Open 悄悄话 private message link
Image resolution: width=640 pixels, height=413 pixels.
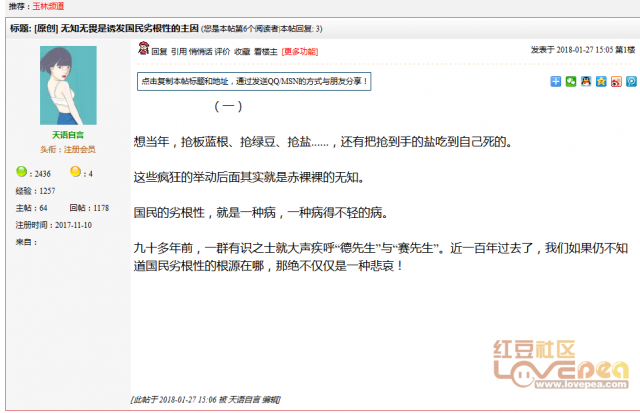pos(200,52)
